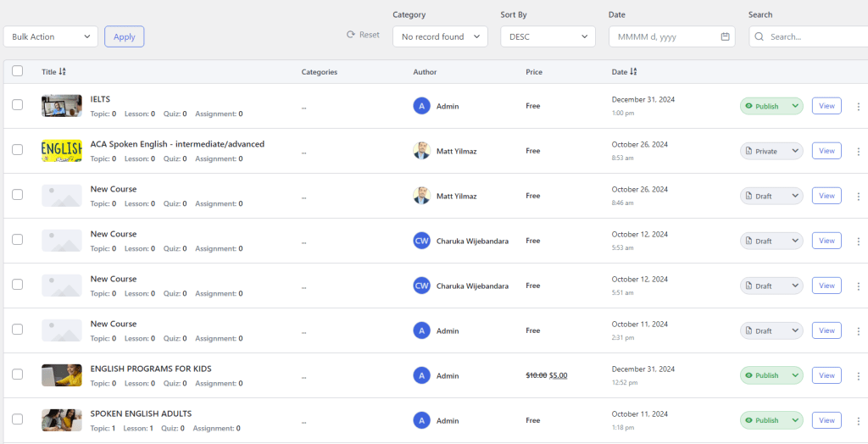
Task: Expand the Category filter dropdown
Action: 440,36
